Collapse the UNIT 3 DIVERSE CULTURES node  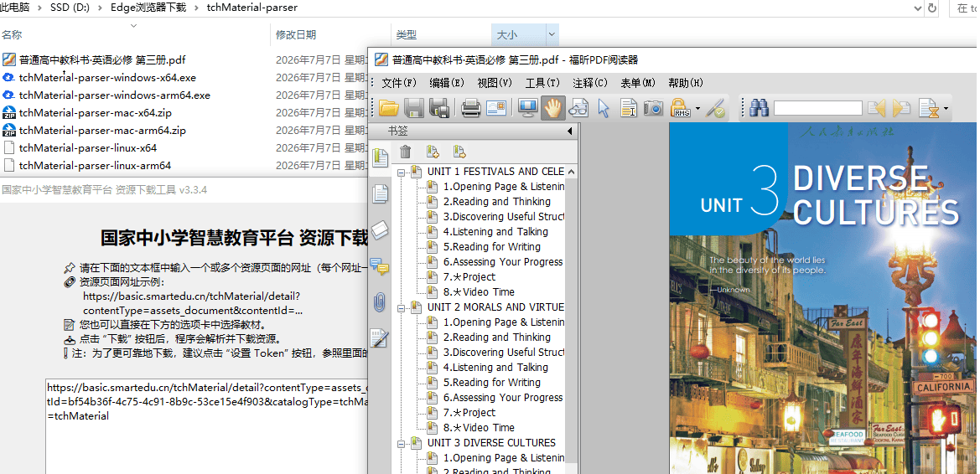[x=402, y=443]
